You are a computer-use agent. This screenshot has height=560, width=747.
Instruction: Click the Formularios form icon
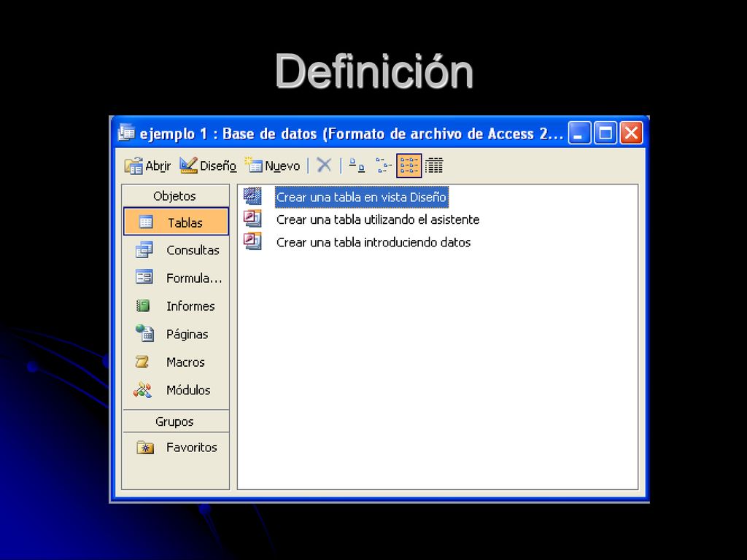(x=144, y=277)
